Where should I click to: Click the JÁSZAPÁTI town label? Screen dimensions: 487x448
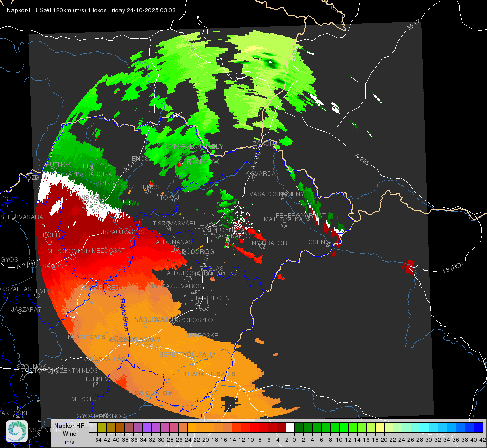click(27, 309)
